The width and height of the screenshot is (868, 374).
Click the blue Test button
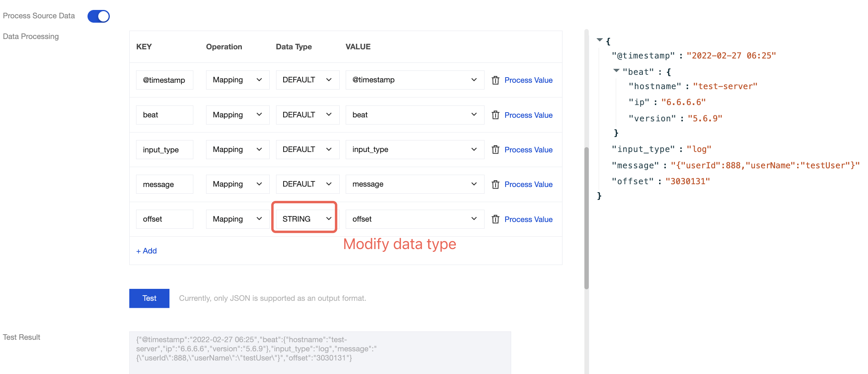[149, 298]
